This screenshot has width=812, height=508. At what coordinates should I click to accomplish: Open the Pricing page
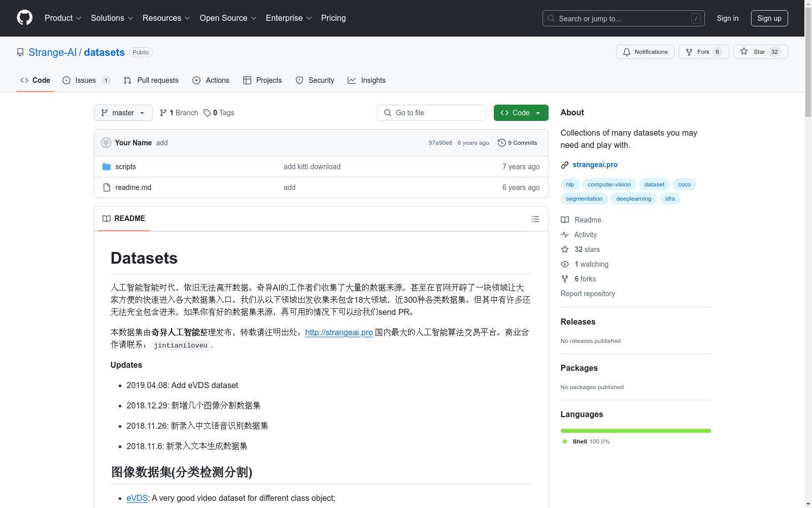(333, 18)
